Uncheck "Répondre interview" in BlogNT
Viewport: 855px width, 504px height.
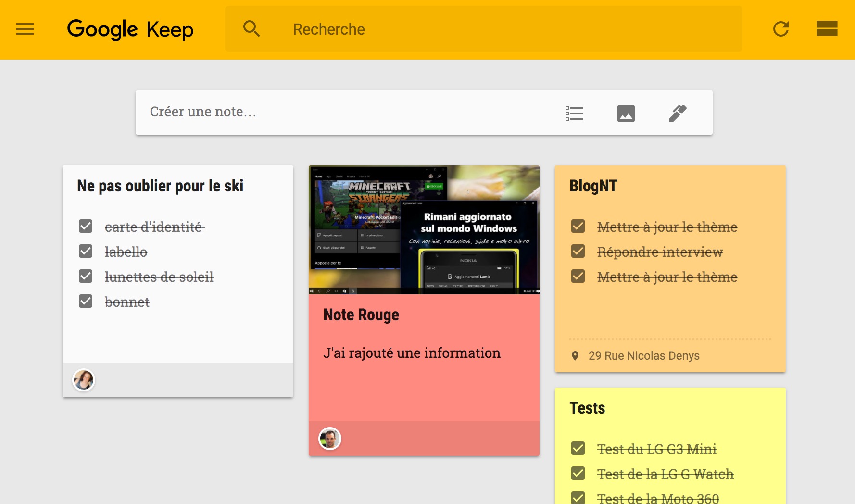coord(578,251)
